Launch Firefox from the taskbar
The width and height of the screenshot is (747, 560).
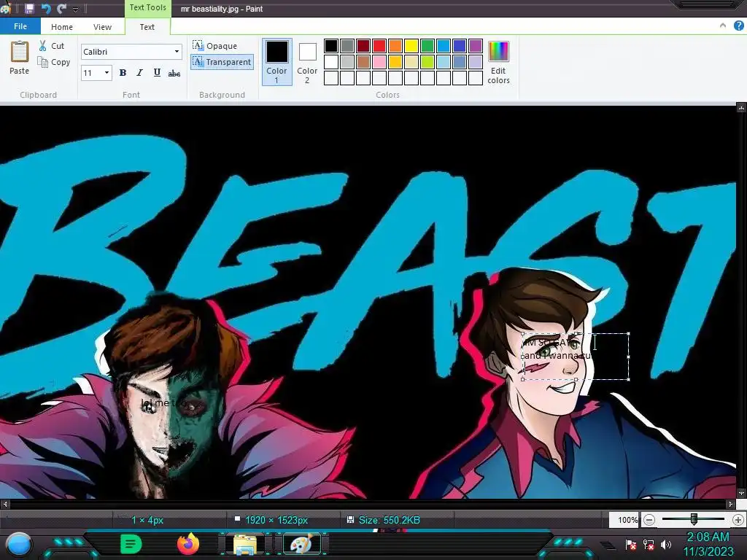pyautogui.click(x=188, y=544)
